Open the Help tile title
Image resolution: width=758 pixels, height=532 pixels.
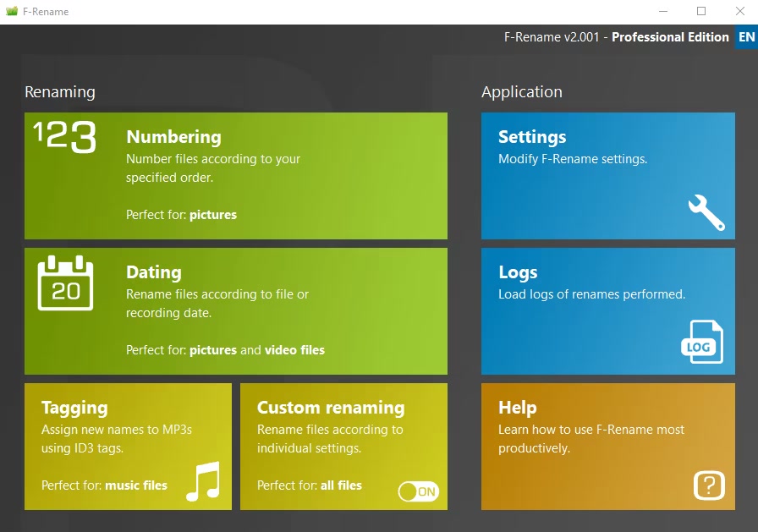tap(518, 408)
